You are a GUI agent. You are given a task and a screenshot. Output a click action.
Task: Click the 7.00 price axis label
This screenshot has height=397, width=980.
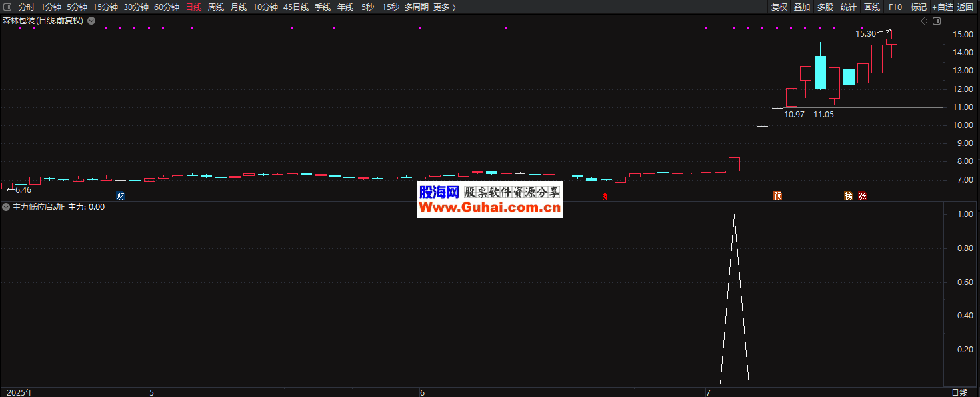point(965,179)
